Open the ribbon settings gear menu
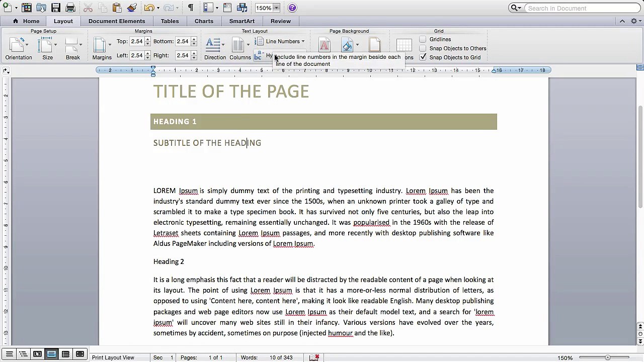The image size is (644, 362). click(634, 21)
